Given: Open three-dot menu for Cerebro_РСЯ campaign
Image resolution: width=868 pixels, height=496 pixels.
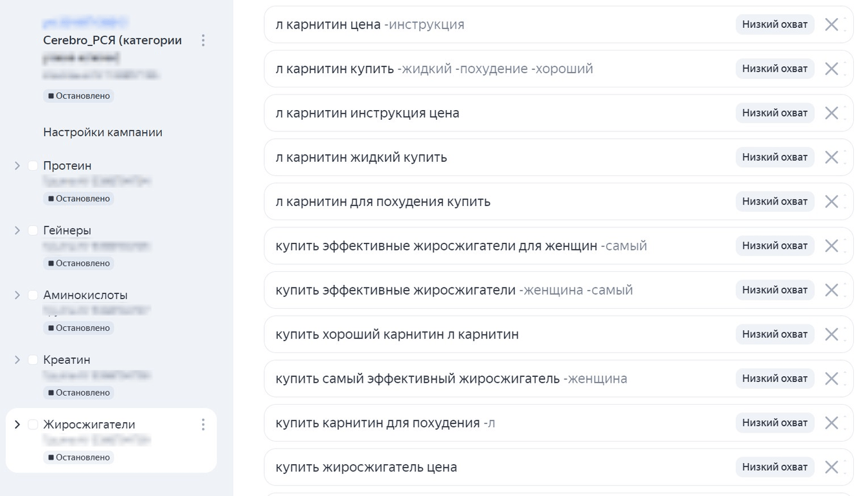Looking at the screenshot, I should point(203,40).
